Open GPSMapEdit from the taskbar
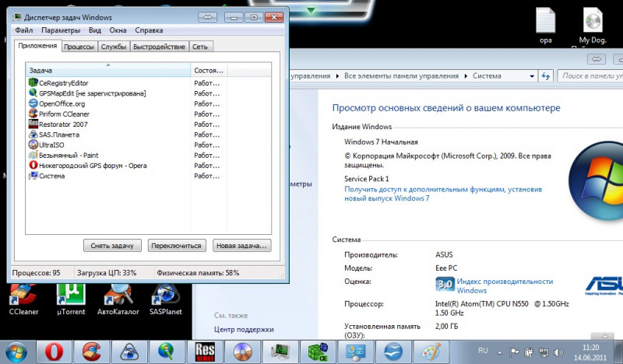The height and width of the screenshot is (364, 623). click(167, 352)
